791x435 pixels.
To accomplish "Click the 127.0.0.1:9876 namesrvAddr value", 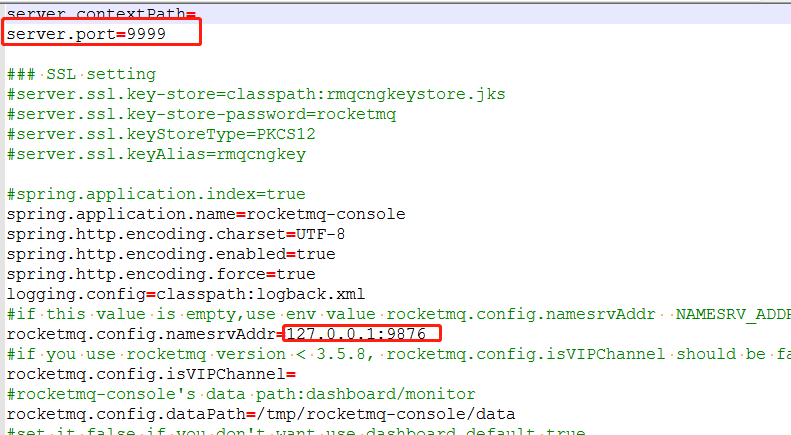I will (x=356, y=334).
